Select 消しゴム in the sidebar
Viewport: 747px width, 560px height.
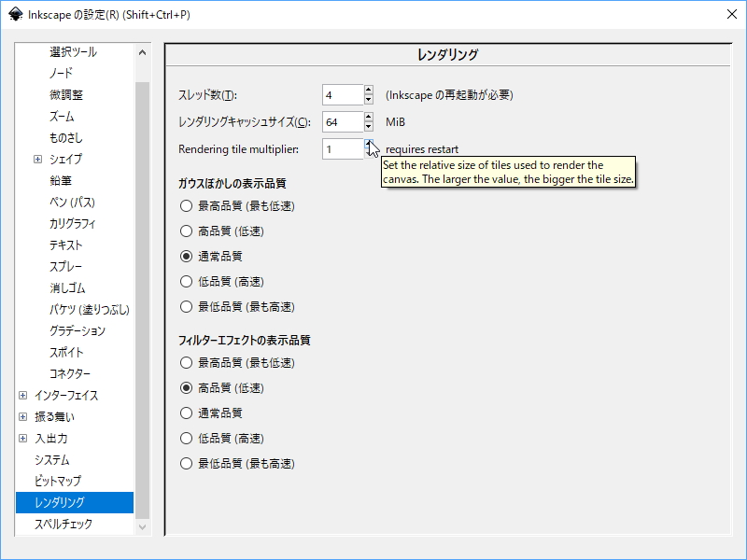tap(67, 288)
